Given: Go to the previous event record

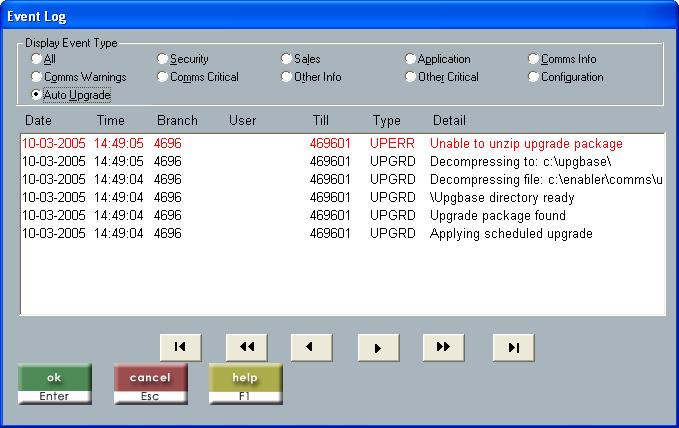Looking at the screenshot, I should [x=312, y=347].
